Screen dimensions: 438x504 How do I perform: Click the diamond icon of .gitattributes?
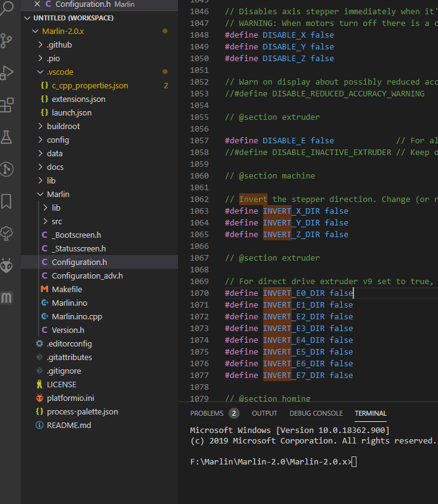coord(40,357)
